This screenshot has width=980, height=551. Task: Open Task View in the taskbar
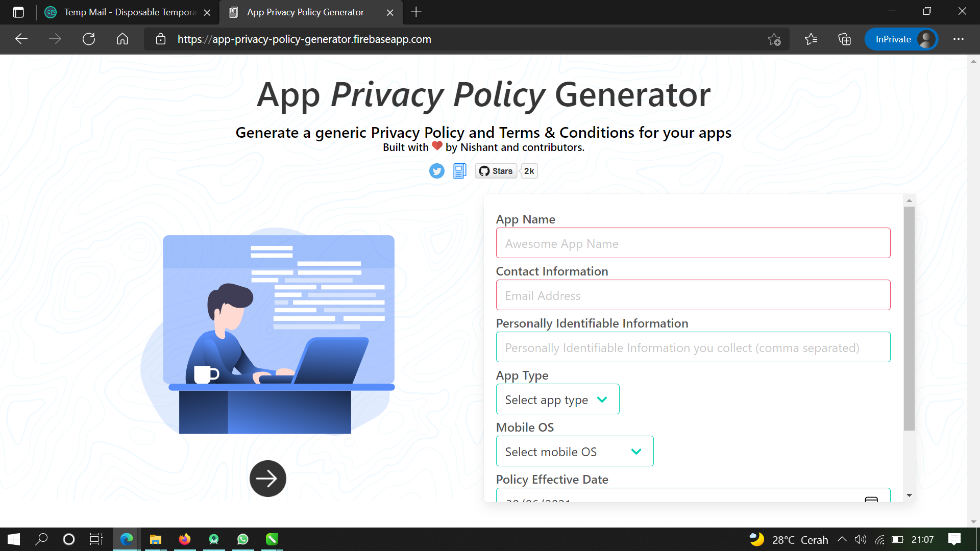(96, 539)
